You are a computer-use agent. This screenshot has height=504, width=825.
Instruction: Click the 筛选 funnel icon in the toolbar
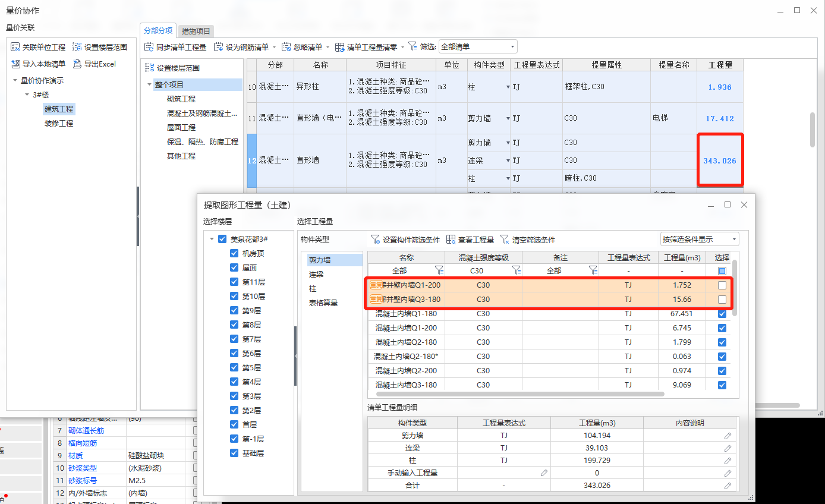tap(413, 46)
